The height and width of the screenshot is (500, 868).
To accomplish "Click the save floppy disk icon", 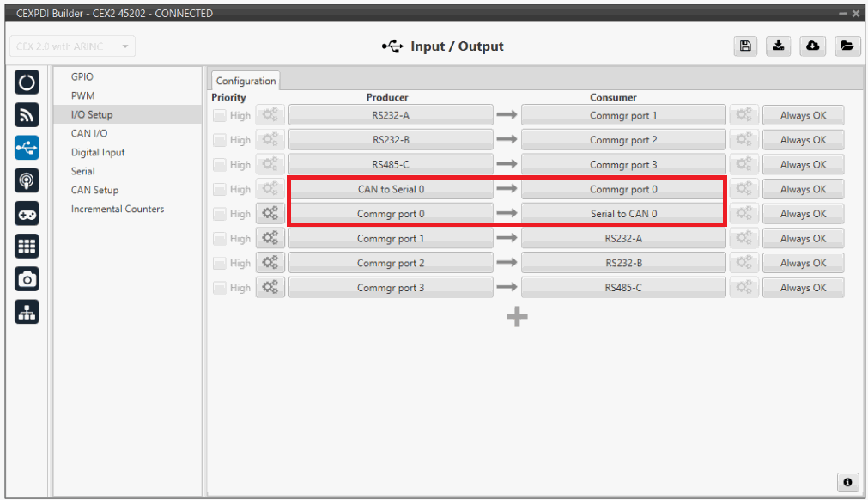I will tap(745, 46).
